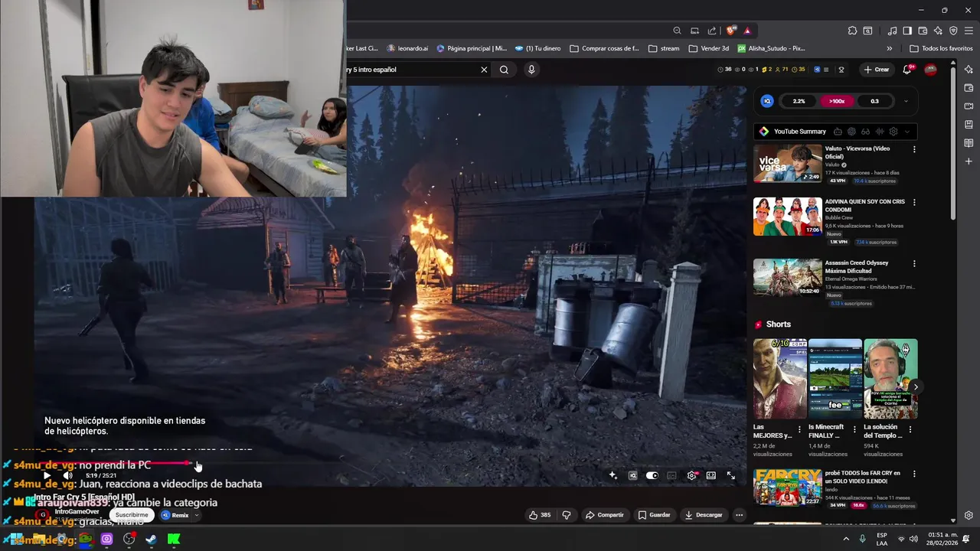This screenshot has height=551, width=980.
Task: Open the YouTube account avatar menu
Action: pyautogui.click(x=931, y=70)
